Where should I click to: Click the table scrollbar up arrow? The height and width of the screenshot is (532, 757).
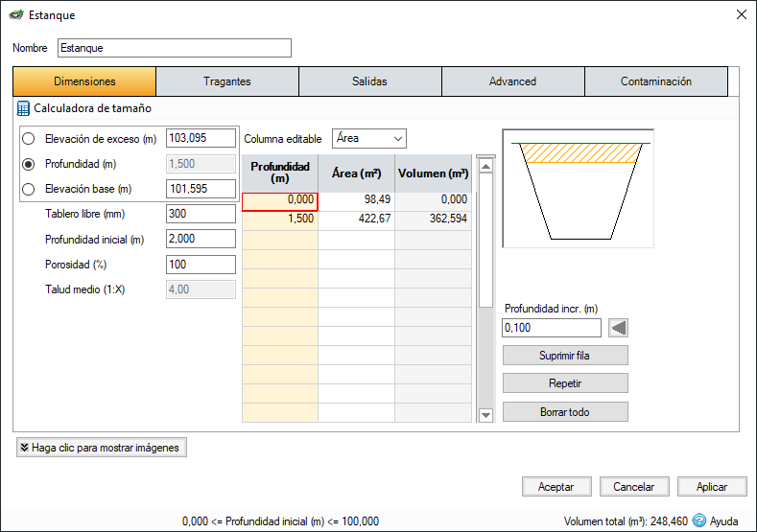pos(485,167)
